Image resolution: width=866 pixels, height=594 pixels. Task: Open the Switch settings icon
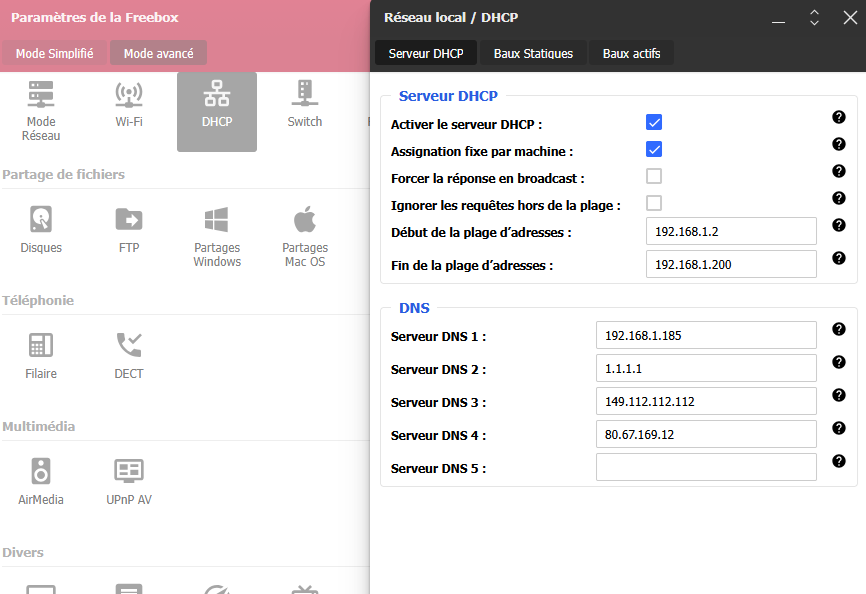point(304,105)
